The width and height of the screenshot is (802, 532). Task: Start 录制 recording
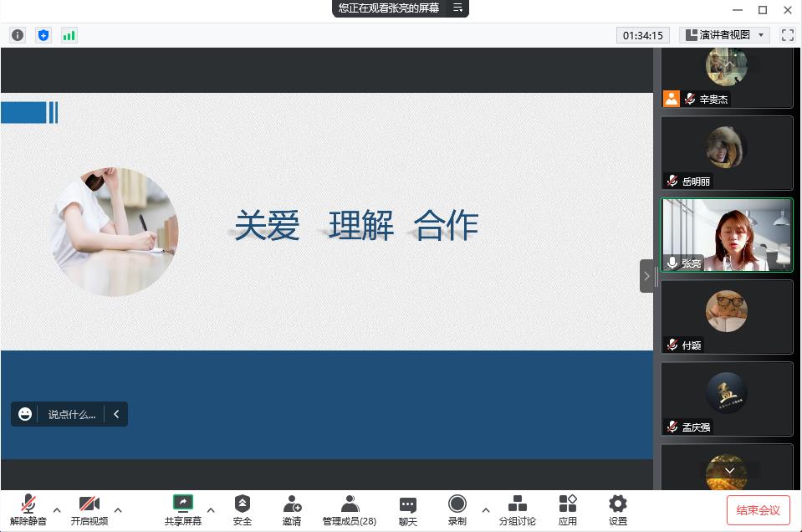457,510
